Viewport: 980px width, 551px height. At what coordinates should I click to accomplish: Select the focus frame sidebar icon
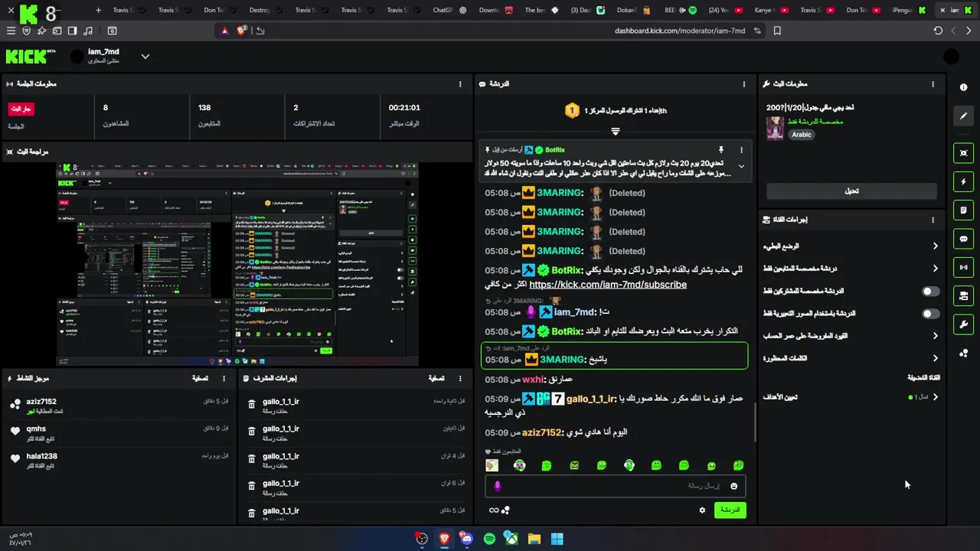click(x=963, y=153)
